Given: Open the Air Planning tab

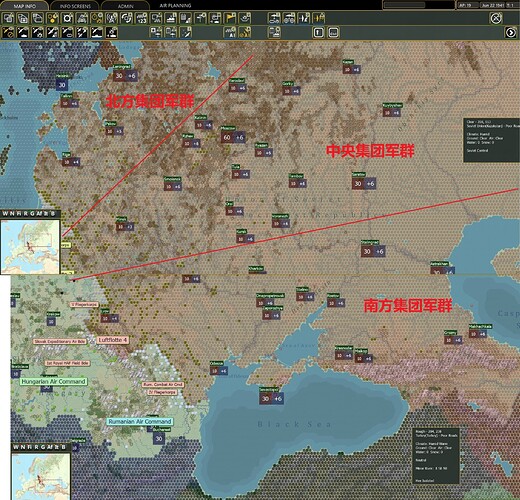Looking at the screenshot, I should pyautogui.click(x=175, y=6).
